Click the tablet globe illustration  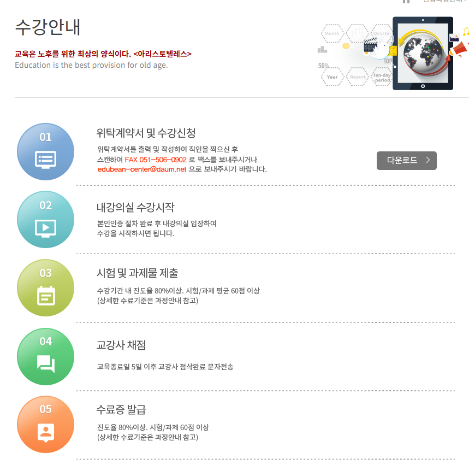423,54
